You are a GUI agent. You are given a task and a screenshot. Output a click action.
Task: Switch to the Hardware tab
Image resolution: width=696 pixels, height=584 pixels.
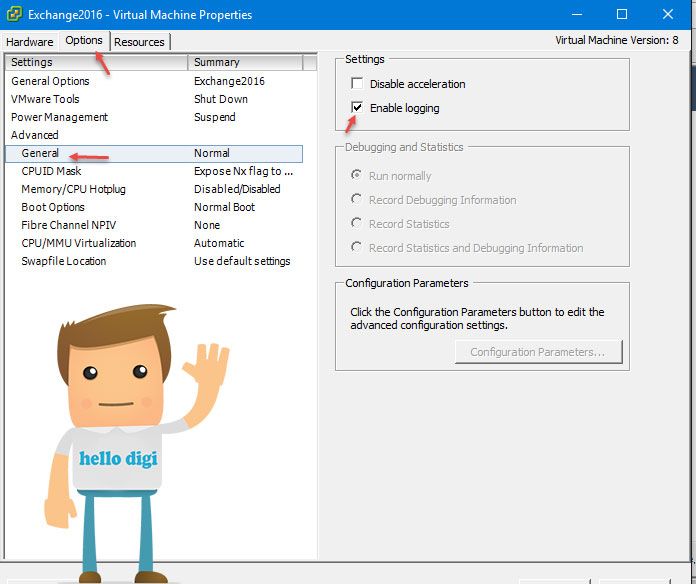(30, 42)
